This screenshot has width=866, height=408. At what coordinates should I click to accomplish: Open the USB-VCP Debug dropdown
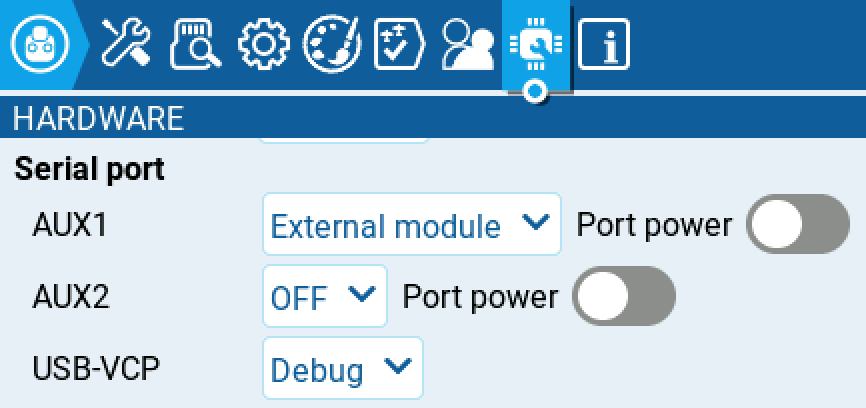342,368
